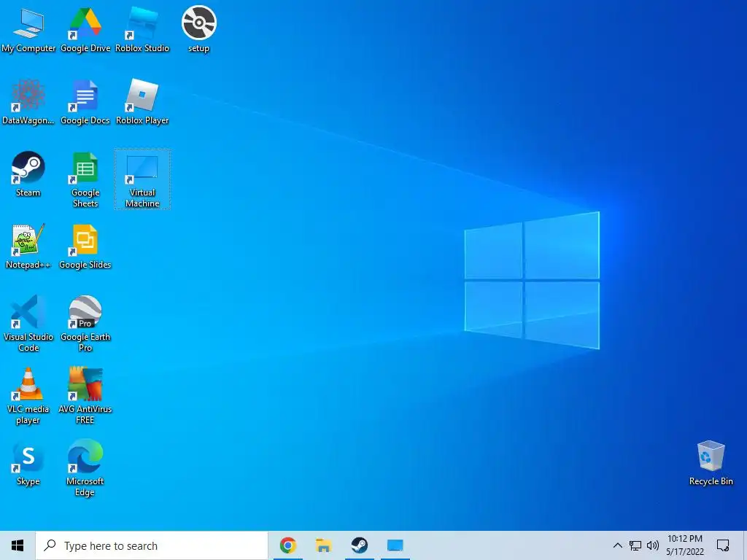Image resolution: width=747 pixels, height=560 pixels.
Task: Select the Microsoft Edge shortcut
Action: [x=85, y=468]
